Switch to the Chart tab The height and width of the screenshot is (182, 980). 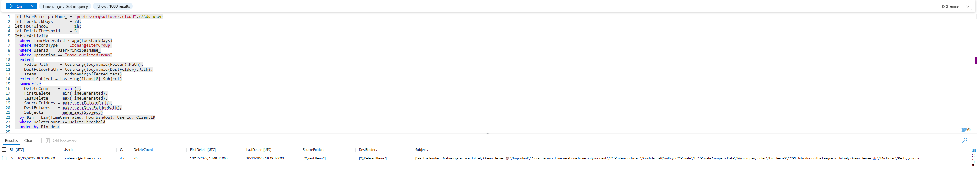(29, 141)
